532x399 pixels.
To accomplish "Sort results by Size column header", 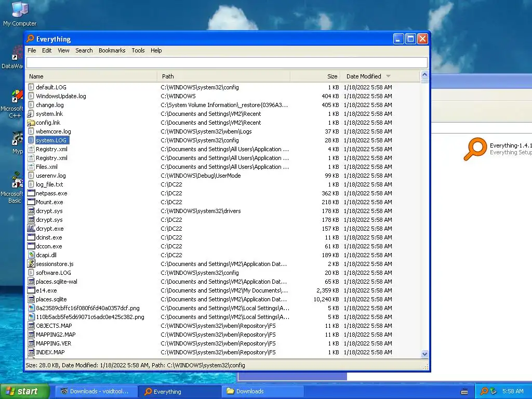I will (315, 76).
